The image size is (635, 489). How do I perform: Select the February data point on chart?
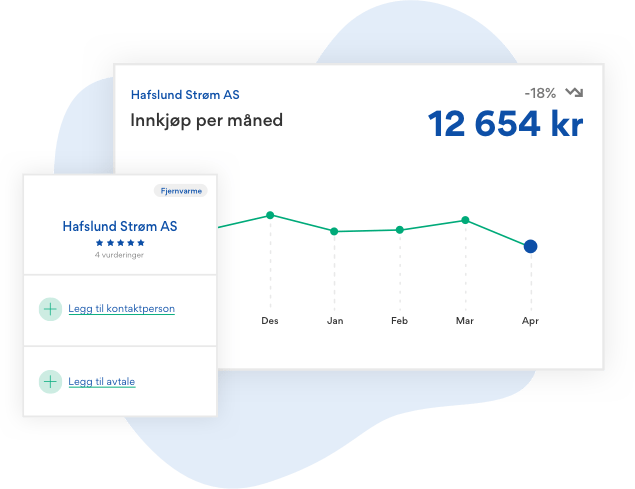point(400,230)
